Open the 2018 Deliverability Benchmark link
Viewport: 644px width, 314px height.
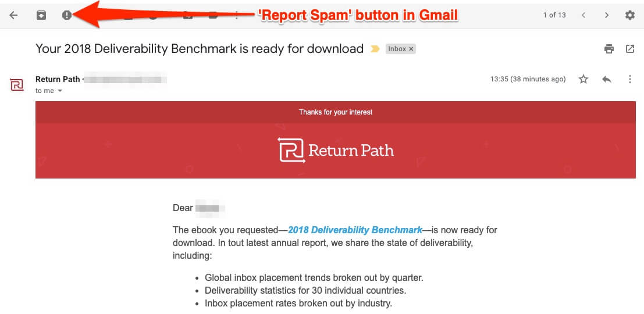pos(355,230)
